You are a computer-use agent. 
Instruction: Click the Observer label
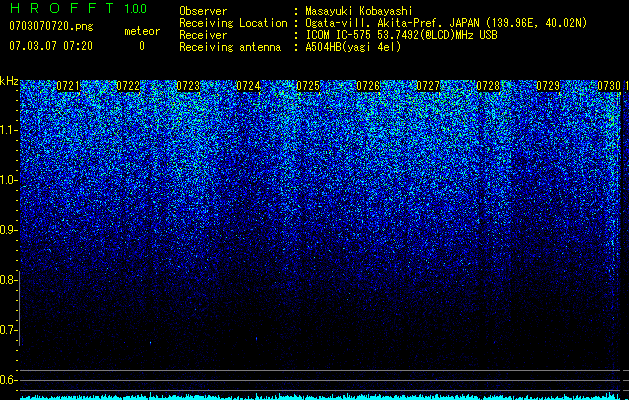coord(203,11)
